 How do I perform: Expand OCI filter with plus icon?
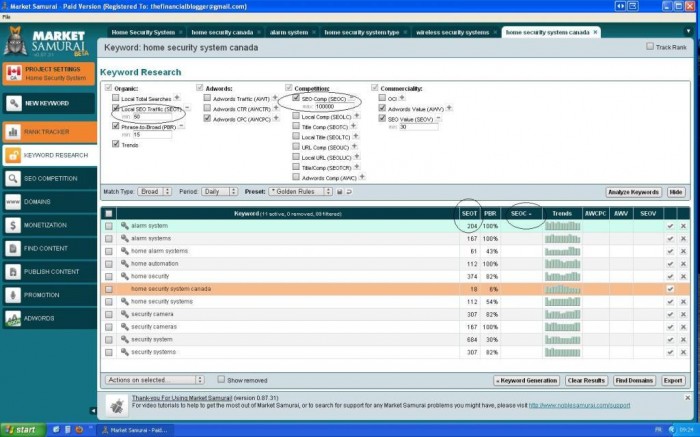point(402,97)
